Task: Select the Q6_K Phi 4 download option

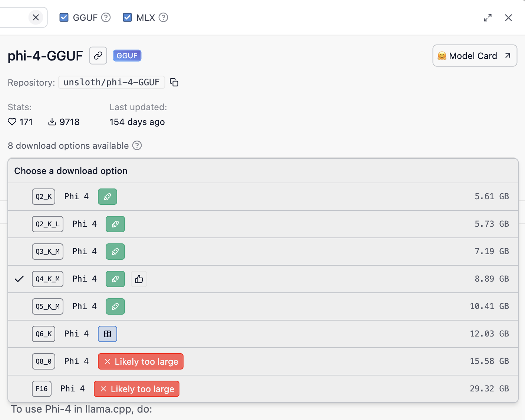Action: coord(263,334)
